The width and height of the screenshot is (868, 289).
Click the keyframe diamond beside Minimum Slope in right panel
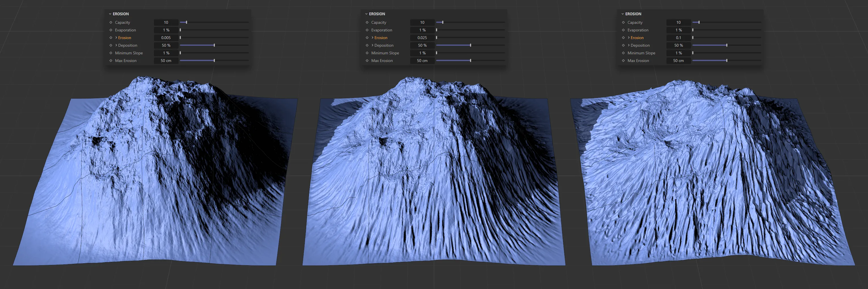[624, 53]
